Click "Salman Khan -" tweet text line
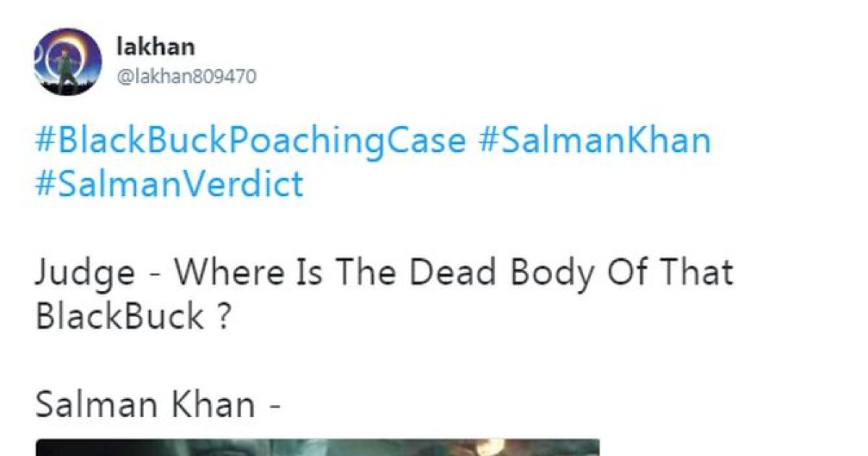The width and height of the screenshot is (868, 456). click(158, 405)
